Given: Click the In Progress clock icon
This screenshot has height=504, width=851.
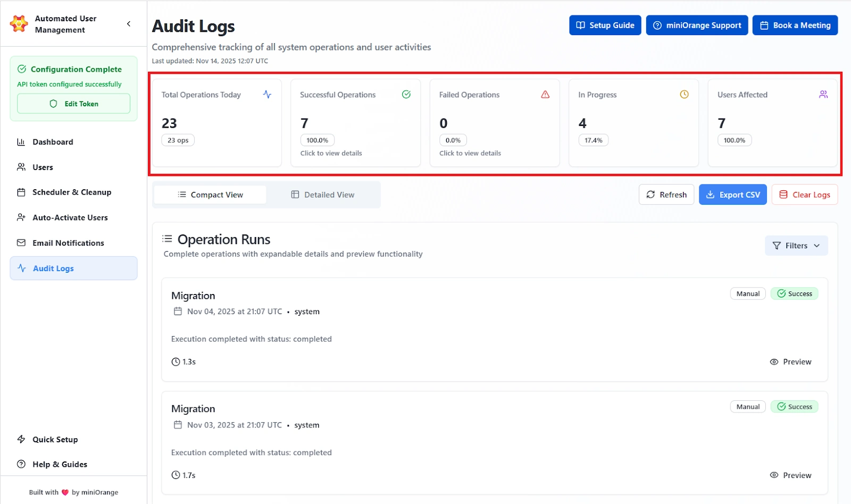Looking at the screenshot, I should coord(684,94).
